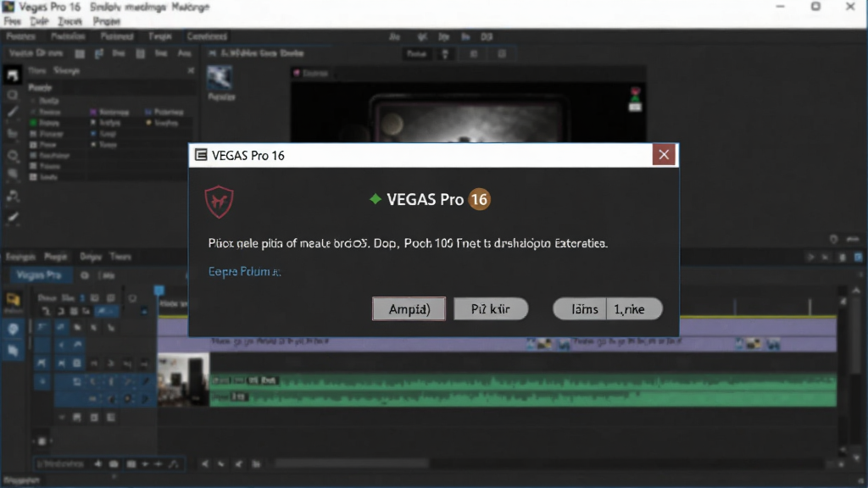This screenshot has width=868, height=488.
Task: Switch to the highlighted "Coentiwent" tab
Action: point(207,36)
